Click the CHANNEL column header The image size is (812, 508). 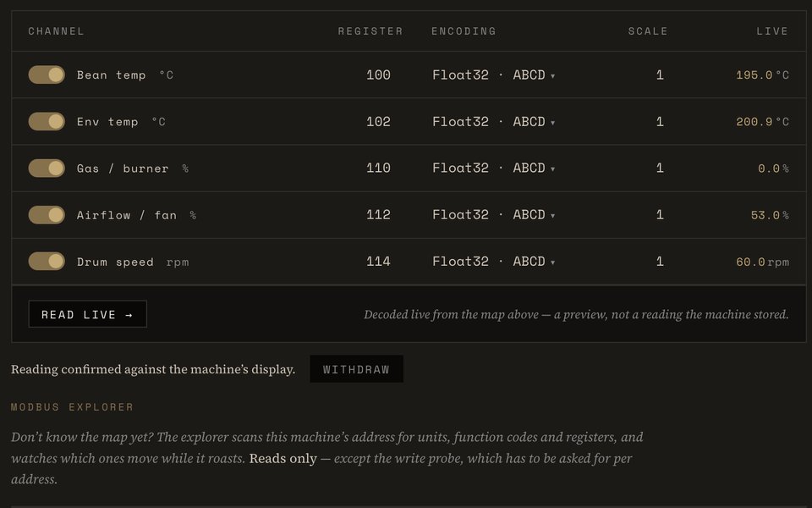click(x=56, y=31)
